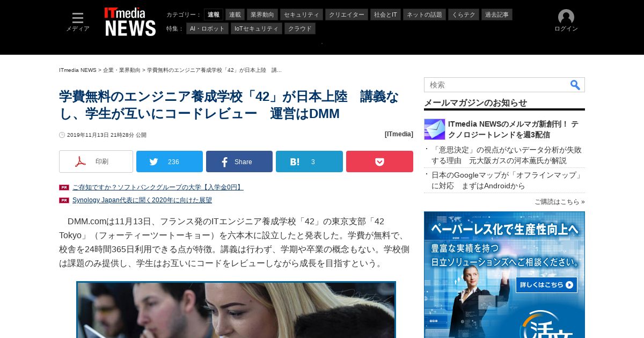Open the article photo thumbnail

236,310
